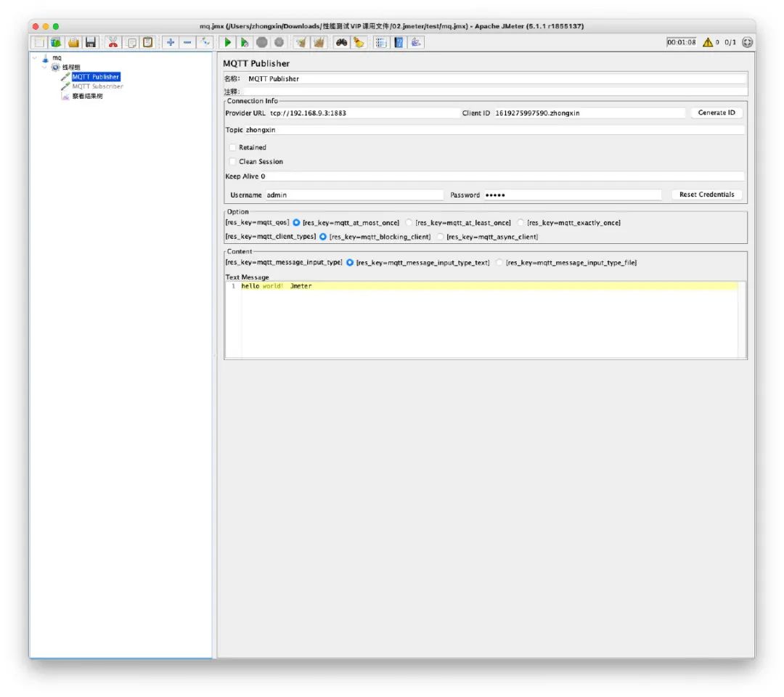Viewport: 784px width, 697px height.
Task: Click Start no pauses icon
Action: tap(245, 43)
